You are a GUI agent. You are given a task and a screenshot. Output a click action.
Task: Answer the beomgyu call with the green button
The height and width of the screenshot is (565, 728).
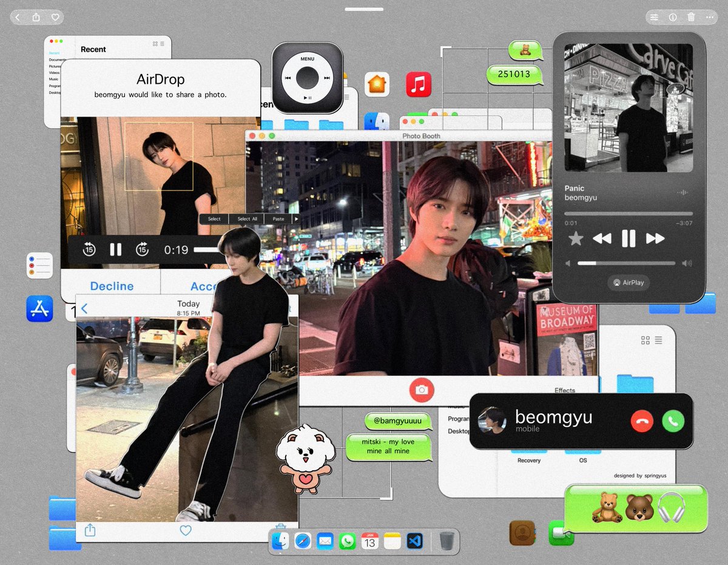(x=673, y=421)
